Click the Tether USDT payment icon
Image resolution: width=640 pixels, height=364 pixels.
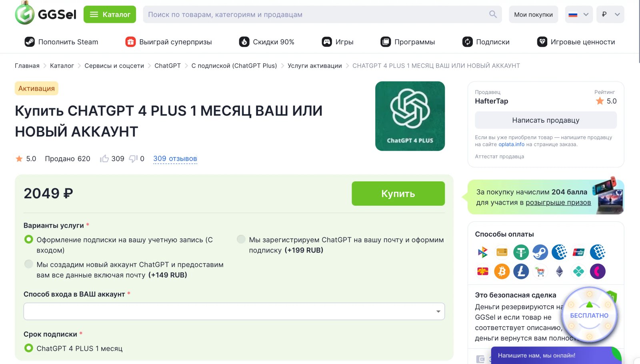point(521,252)
